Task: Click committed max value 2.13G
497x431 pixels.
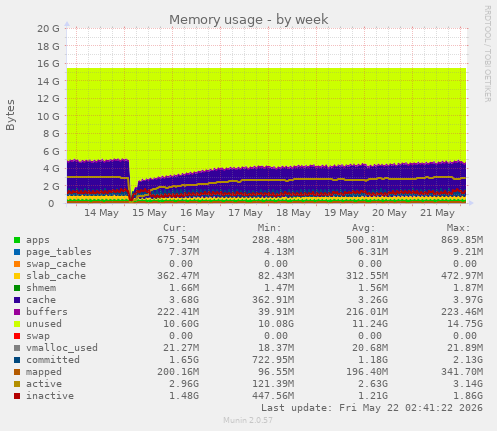Action: pos(468,360)
